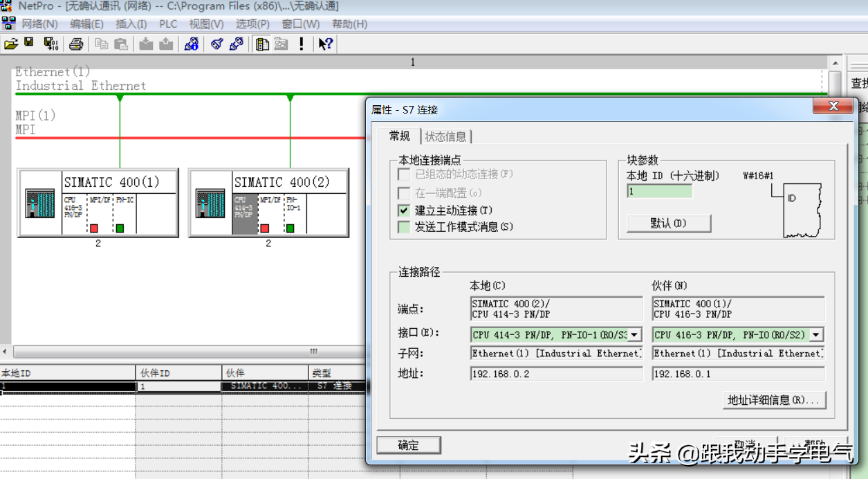This screenshot has height=479, width=868.
Task: Expand the partner CPU 416-3 interface dropdown
Action: point(816,335)
